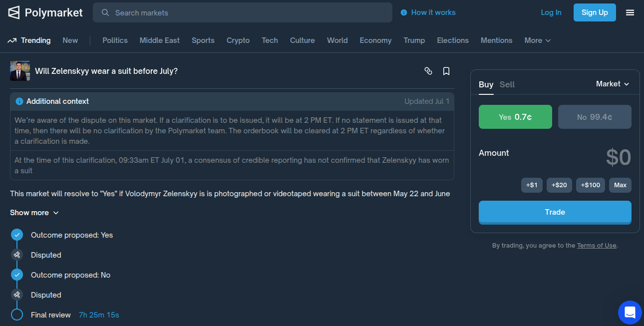
Task: Select the Yes 0.7¢ outcome
Action: (515, 117)
